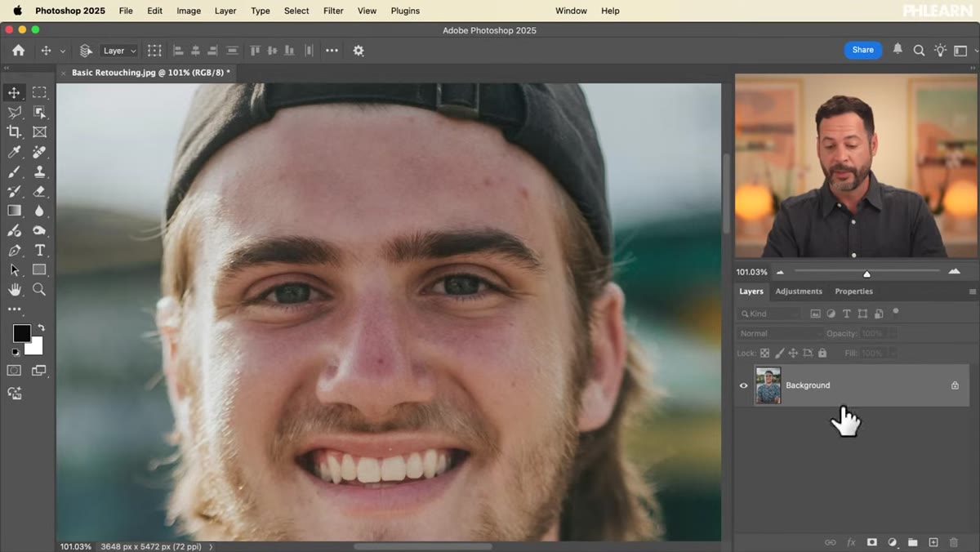The height and width of the screenshot is (552, 980).
Task: Select the Adjustment Brush tool below Gradient
Action: click(x=14, y=231)
